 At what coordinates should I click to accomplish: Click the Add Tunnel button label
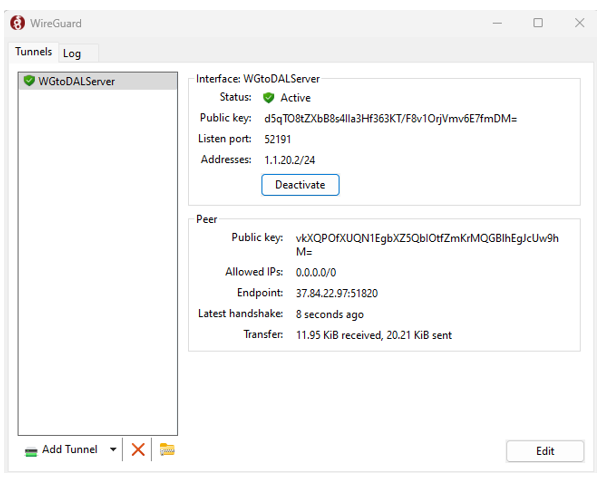pos(70,450)
